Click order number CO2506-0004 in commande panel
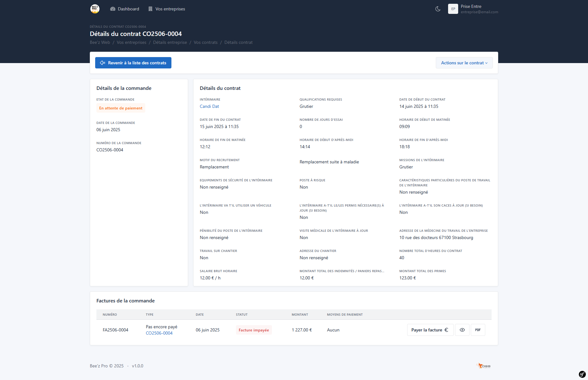Screen dimensions: 588x380 tap(110, 150)
